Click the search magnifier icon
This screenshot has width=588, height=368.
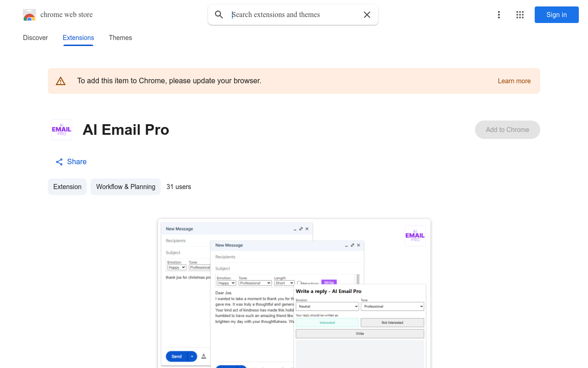pos(219,15)
